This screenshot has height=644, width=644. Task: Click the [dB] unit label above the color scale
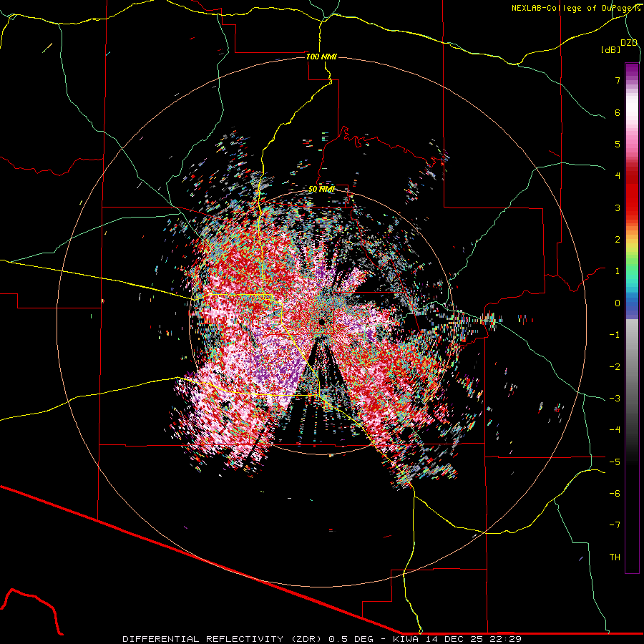[610, 49]
